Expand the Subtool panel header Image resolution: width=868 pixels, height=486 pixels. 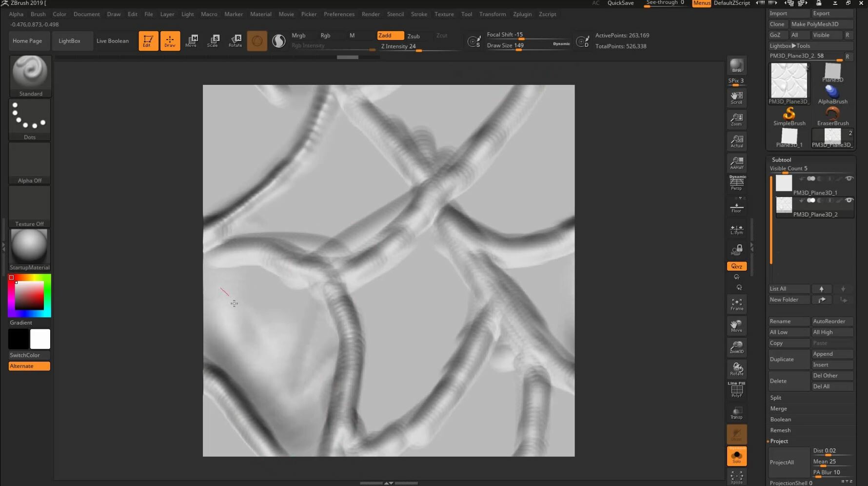(x=781, y=160)
